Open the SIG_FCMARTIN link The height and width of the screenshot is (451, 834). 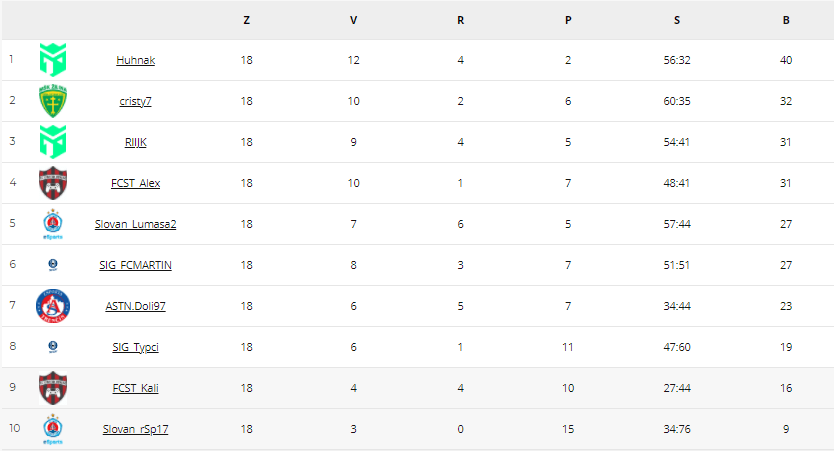pos(136,265)
